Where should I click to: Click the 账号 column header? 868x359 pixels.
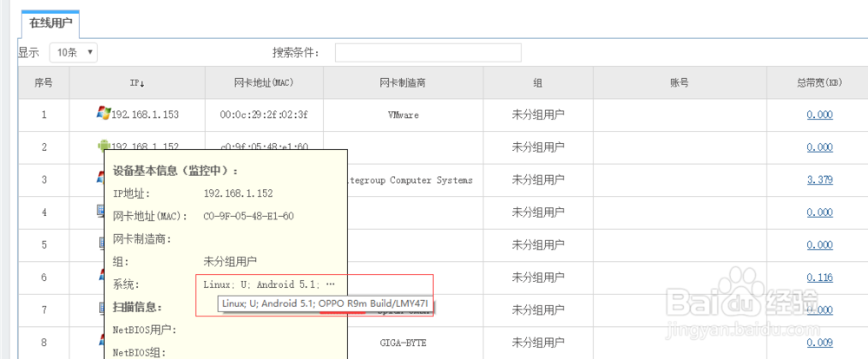pyautogui.click(x=680, y=83)
